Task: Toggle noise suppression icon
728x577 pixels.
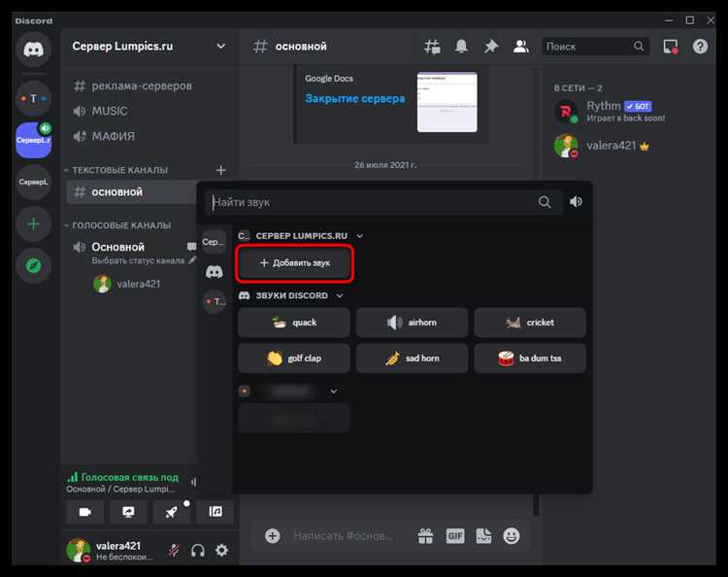Action: (193, 482)
